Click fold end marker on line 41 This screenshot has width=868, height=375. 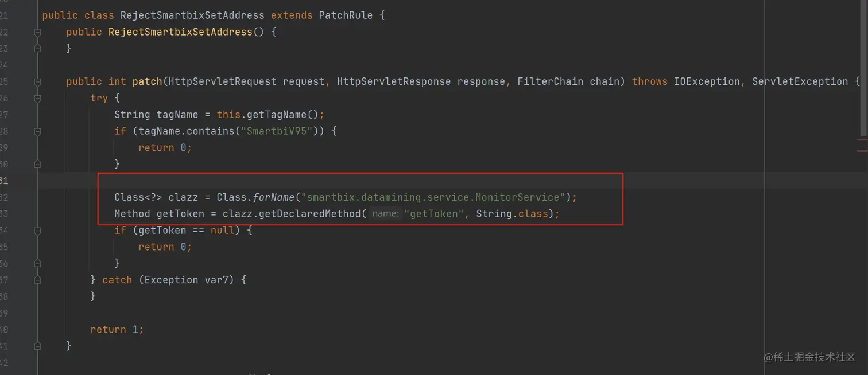[x=37, y=346]
